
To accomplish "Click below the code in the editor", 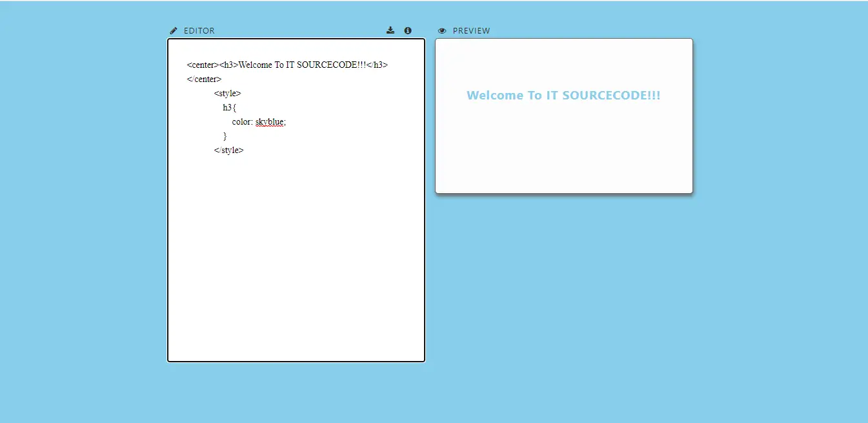I will coord(296,258).
